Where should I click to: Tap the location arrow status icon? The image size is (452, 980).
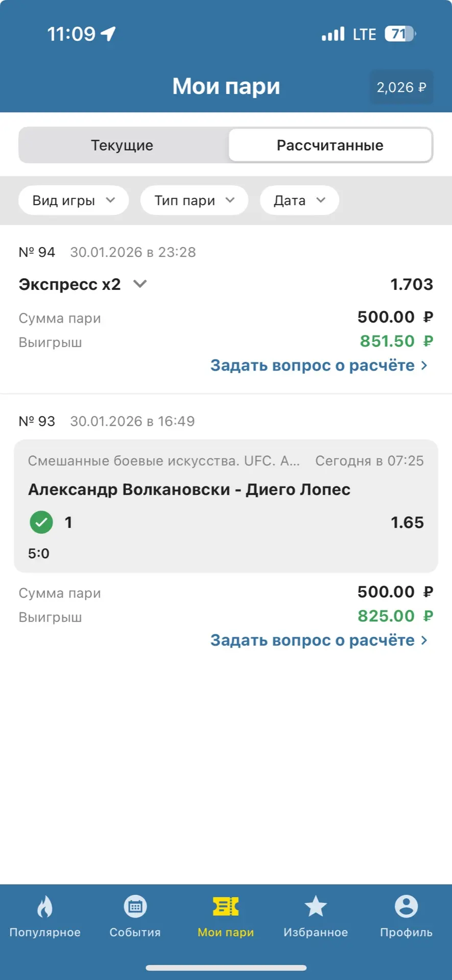tap(108, 34)
